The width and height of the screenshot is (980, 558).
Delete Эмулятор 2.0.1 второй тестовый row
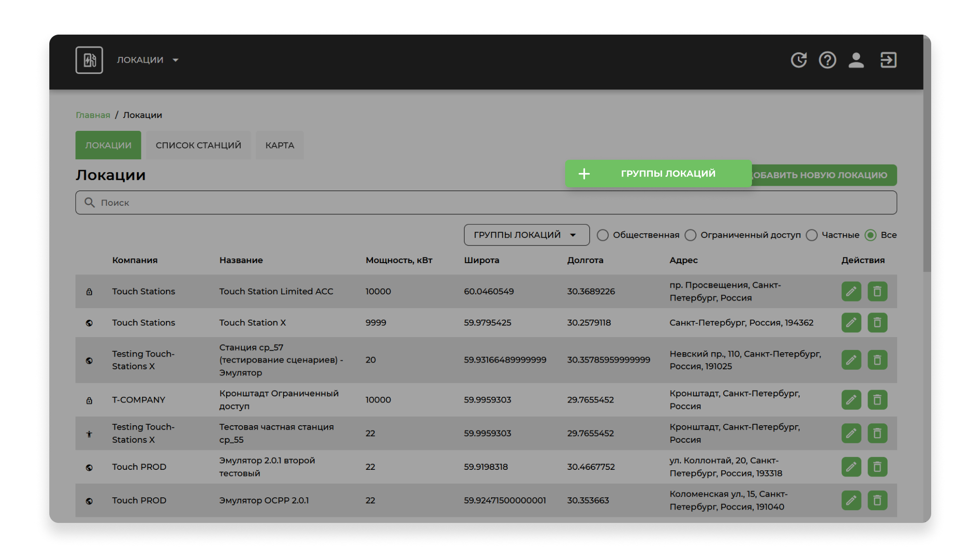point(877,467)
